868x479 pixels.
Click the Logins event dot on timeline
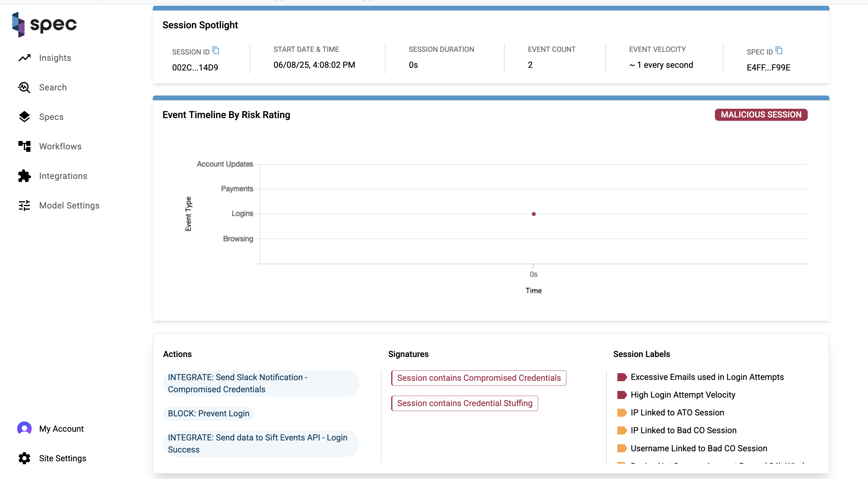533,214
